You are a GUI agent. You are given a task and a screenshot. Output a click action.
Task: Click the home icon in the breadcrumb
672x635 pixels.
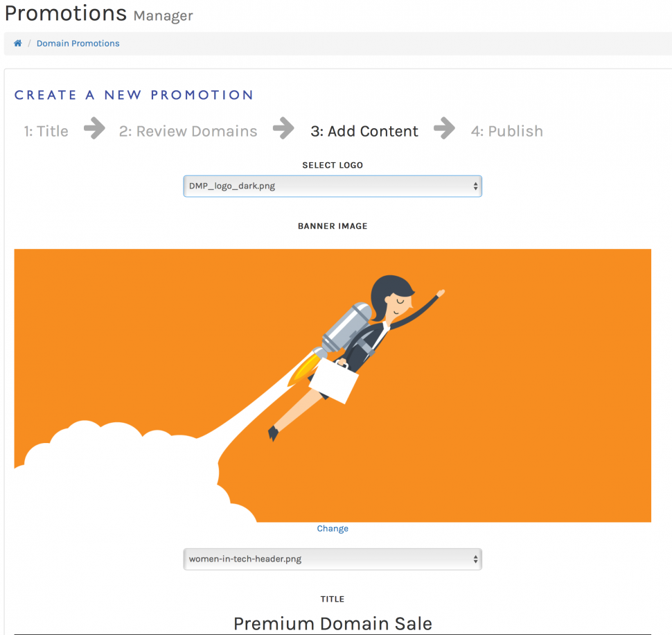tap(18, 43)
